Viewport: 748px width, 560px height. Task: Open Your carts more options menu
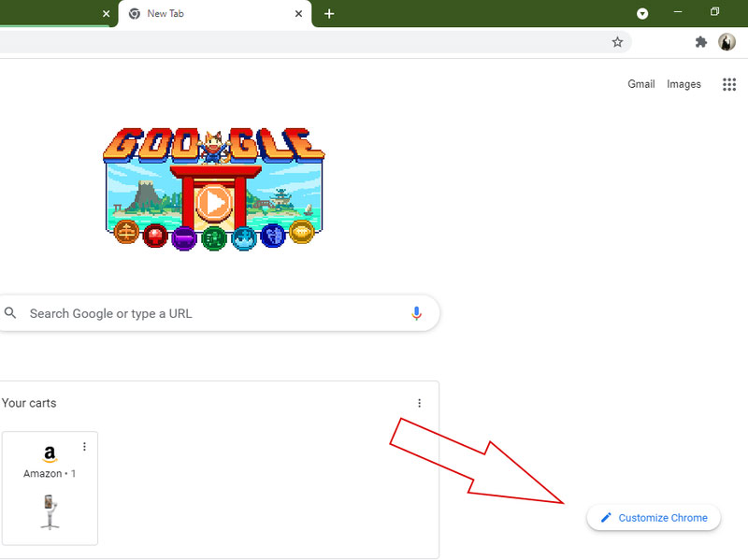point(419,403)
